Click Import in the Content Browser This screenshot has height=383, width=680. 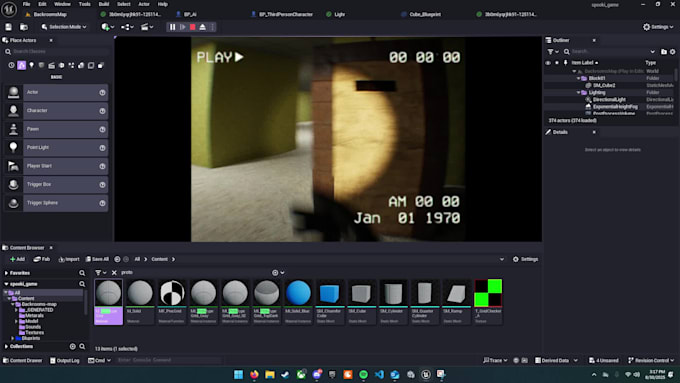69,259
